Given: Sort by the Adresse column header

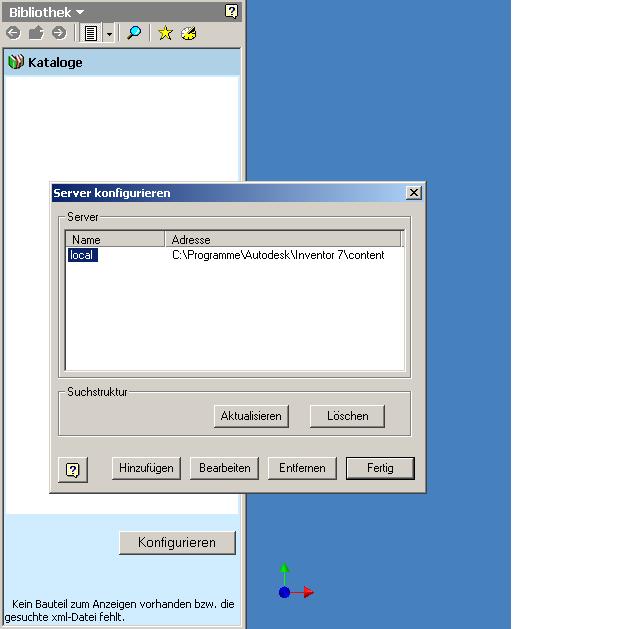Looking at the screenshot, I should [x=283, y=239].
